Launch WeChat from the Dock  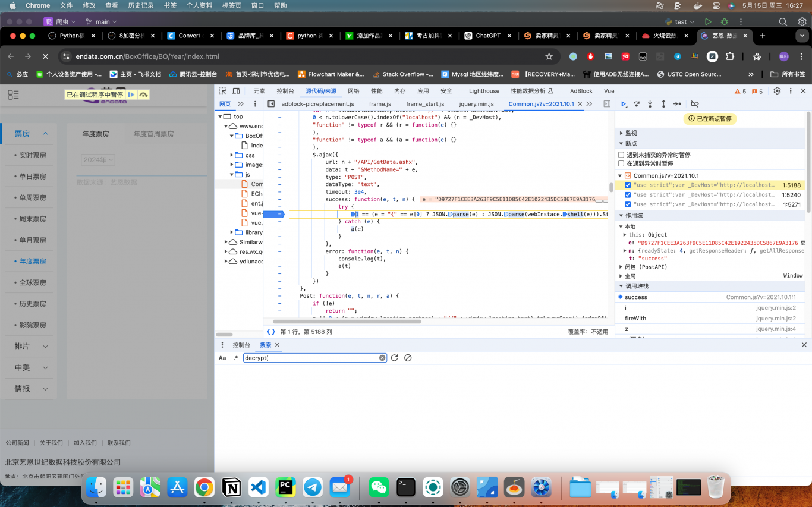coord(379,488)
